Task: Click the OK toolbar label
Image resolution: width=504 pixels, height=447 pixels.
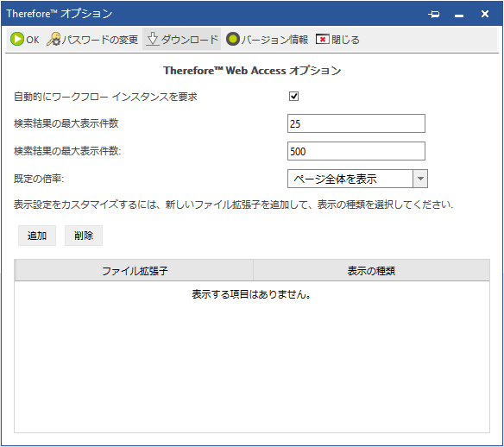Action: pyautogui.click(x=33, y=40)
